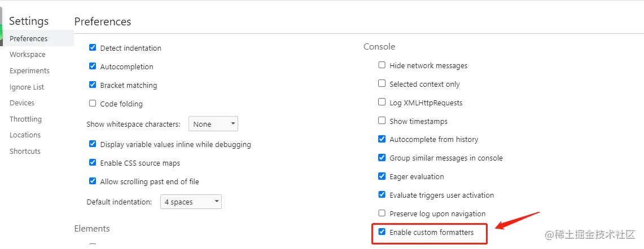This screenshot has height=249, width=644.
Task: Uncheck Enable custom formatters checkbox
Action: point(382,232)
